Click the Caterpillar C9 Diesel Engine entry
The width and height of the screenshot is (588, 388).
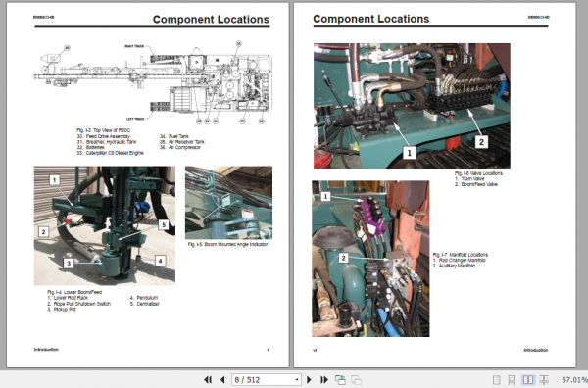click(110, 153)
